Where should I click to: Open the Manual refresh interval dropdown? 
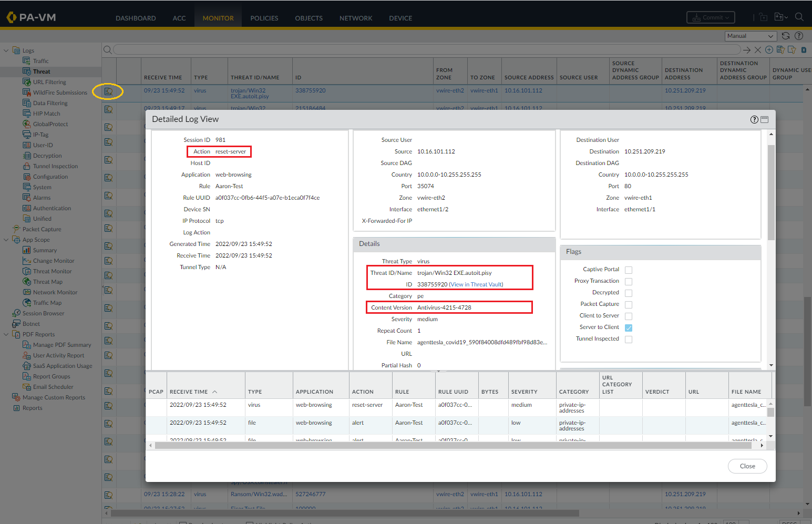[751, 36]
